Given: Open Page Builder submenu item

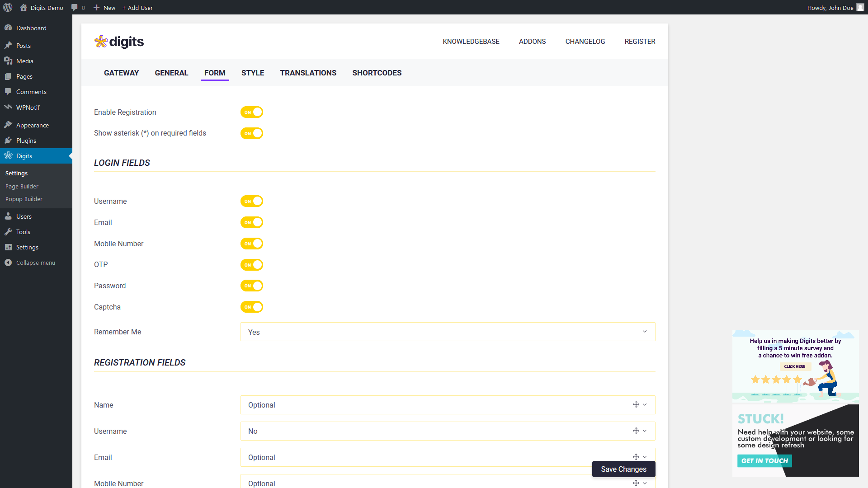Looking at the screenshot, I should click(22, 186).
